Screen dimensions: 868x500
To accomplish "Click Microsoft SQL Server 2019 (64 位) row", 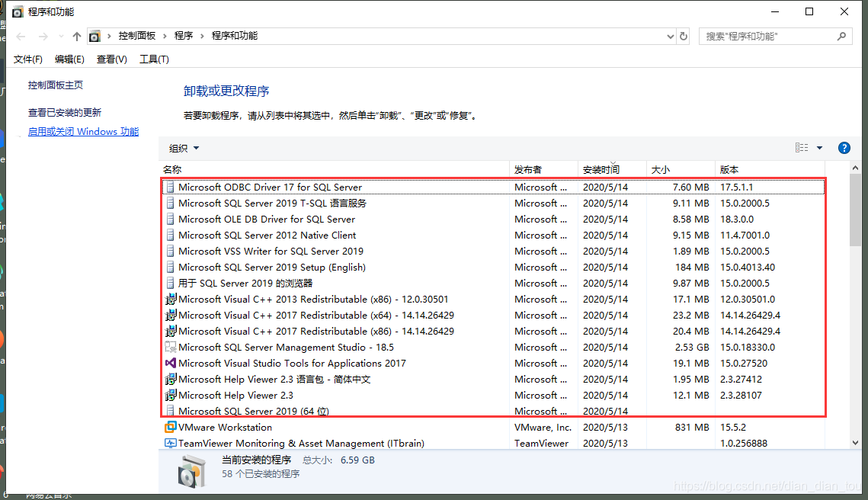I will click(493, 411).
